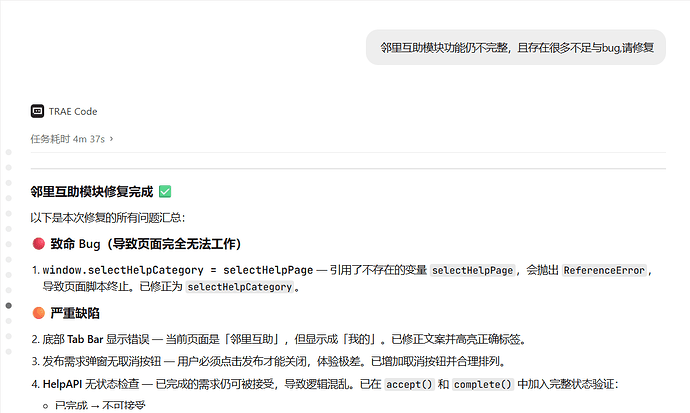690x413 pixels.
Task: Click the orange circle icon beside 严重缺陷
Action: coord(39,313)
